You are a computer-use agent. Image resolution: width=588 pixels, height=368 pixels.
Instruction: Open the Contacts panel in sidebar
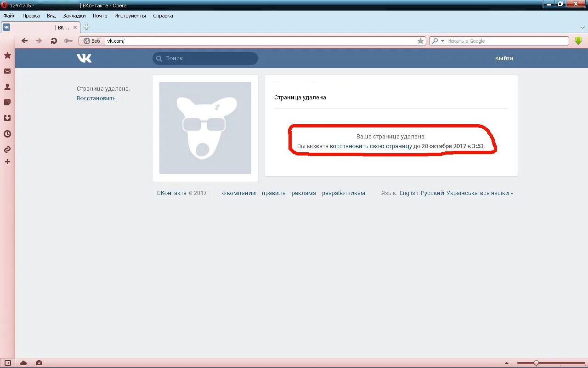click(7, 87)
